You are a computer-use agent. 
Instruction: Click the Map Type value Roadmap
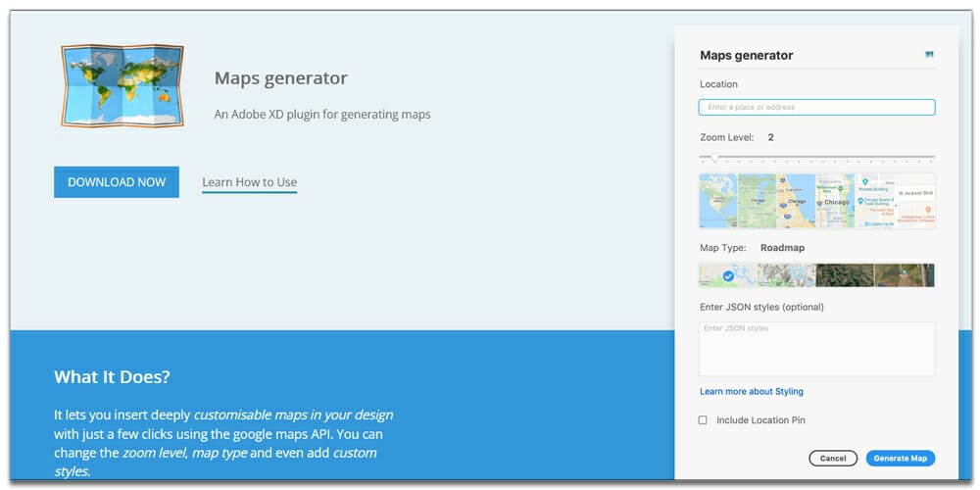click(x=782, y=248)
